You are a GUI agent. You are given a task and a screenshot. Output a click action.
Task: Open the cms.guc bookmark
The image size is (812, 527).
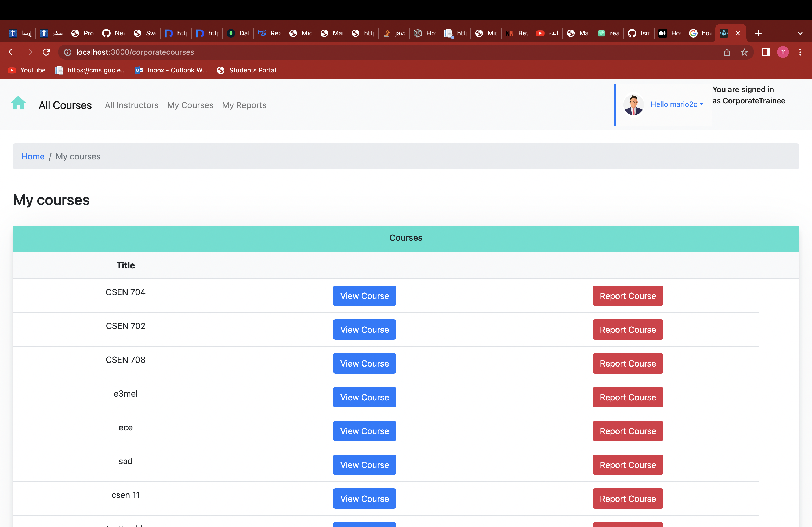(90, 70)
